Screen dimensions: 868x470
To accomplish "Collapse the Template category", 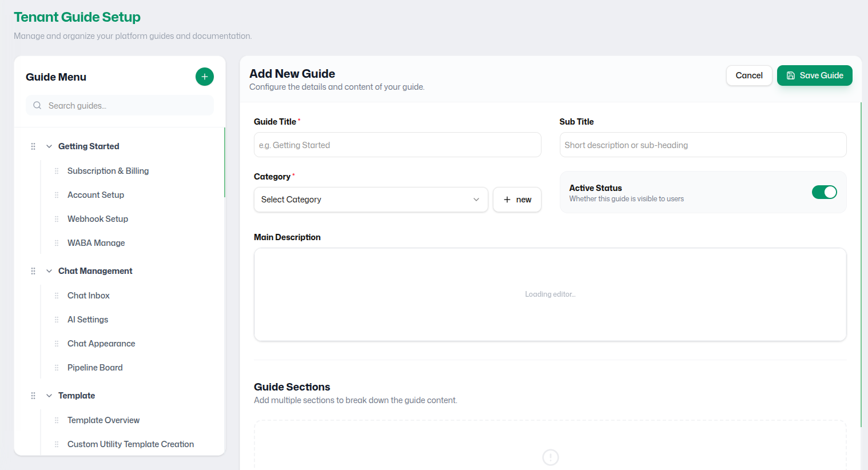I will click(x=49, y=396).
